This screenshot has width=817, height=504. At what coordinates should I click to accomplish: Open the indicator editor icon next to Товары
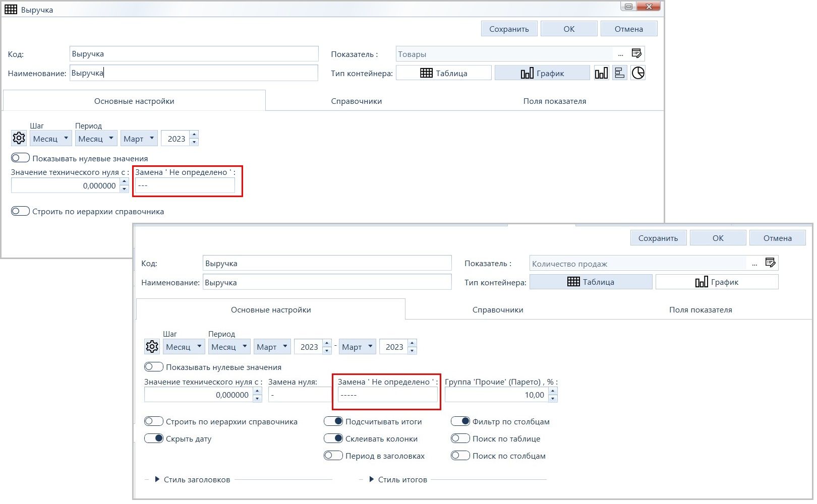(x=636, y=53)
